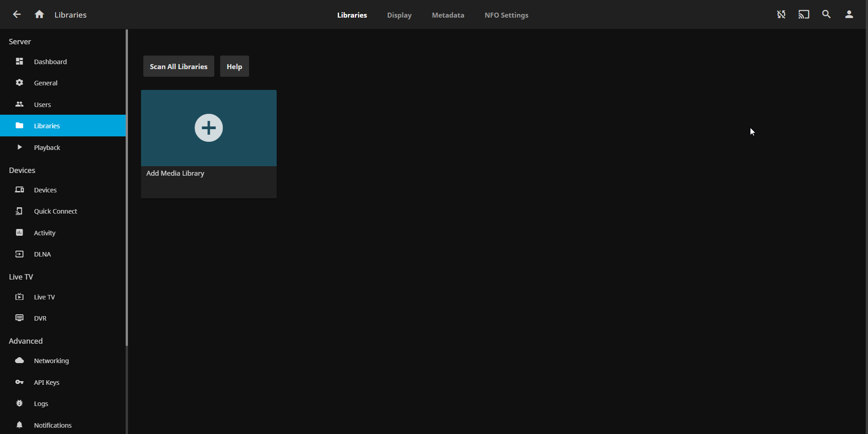Open Dashboard from the sidebar
The width and height of the screenshot is (868, 434).
pos(63,61)
